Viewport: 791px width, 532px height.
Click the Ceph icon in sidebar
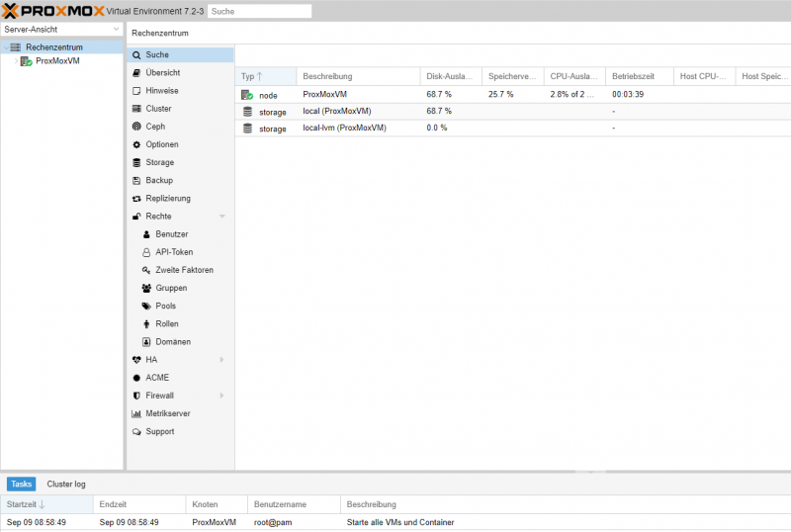[136, 127]
